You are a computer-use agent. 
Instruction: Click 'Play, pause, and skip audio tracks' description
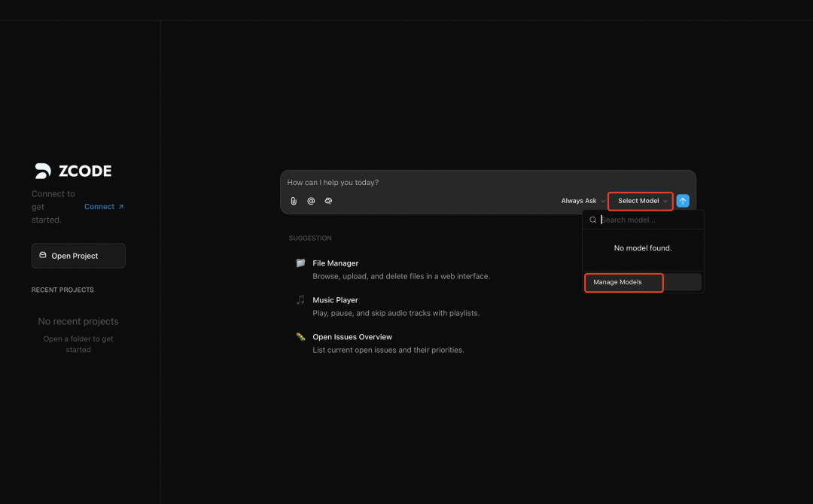(x=396, y=313)
